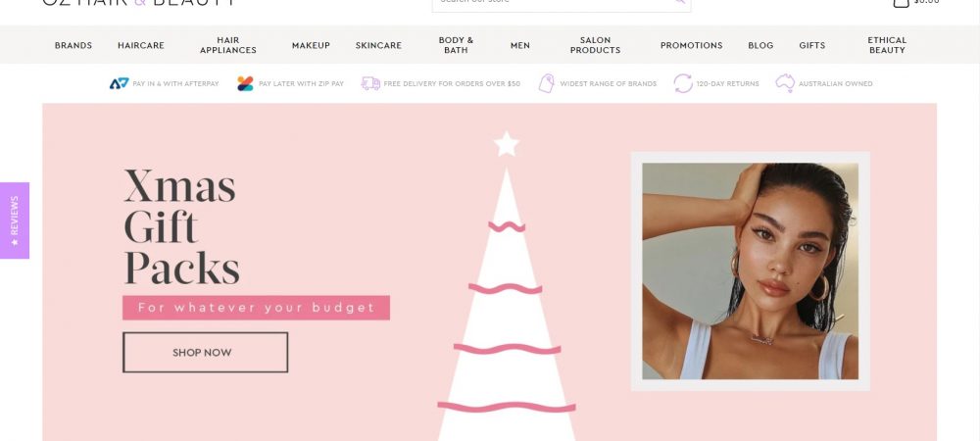
Task: Click the Zip Pay logo icon
Action: click(x=246, y=83)
